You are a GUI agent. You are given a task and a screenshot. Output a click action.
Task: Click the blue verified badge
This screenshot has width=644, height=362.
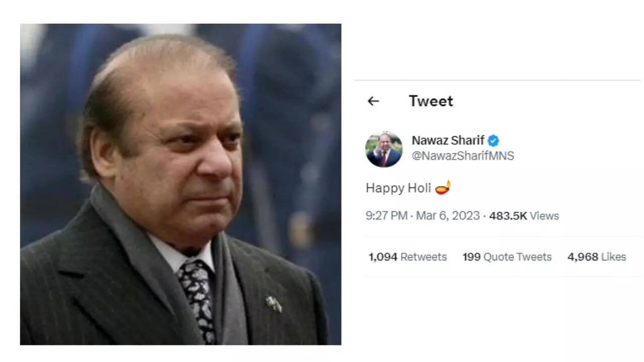point(493,141)
